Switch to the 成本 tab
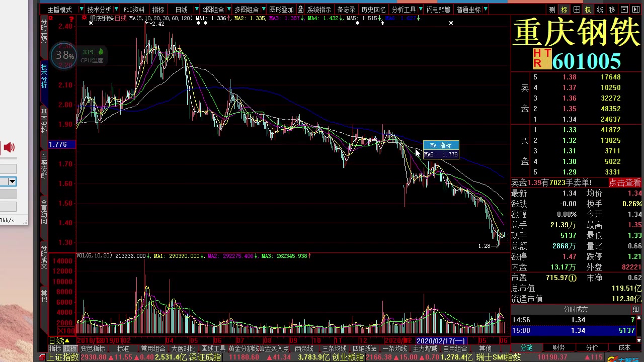The height and width of the screenshot is (362, 644). click(624, 347)
